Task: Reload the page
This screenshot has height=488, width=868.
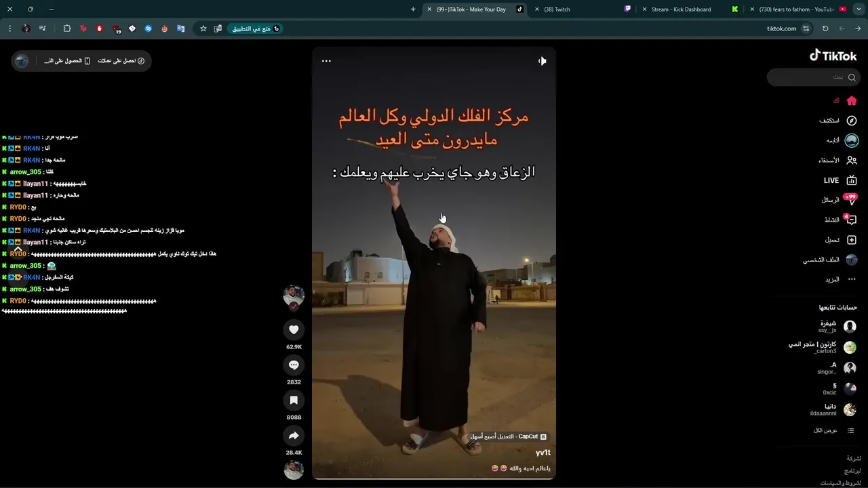Action: pyautogui.click(x=825, y=28)
